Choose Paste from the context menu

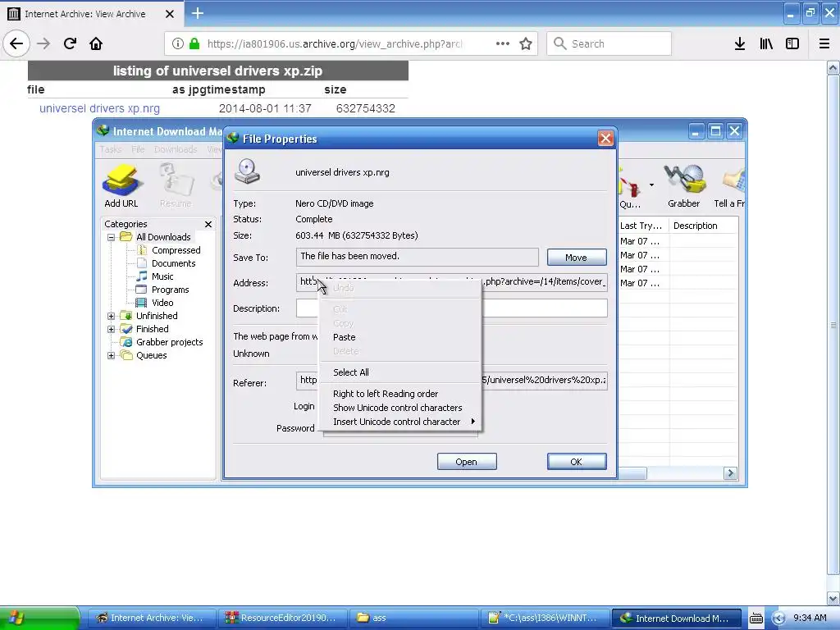[399, 337]
